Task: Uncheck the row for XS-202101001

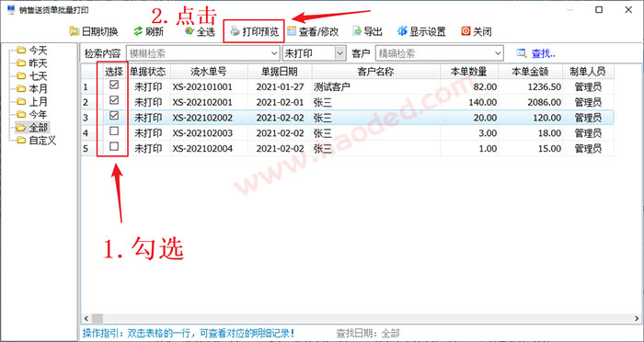Action: point(114,85)
